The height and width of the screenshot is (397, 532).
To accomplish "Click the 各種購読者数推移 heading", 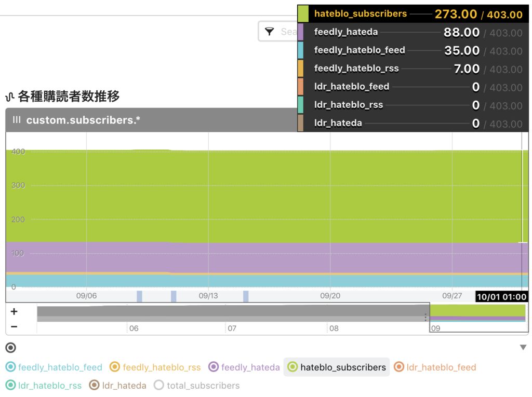I will coord(69,97).
